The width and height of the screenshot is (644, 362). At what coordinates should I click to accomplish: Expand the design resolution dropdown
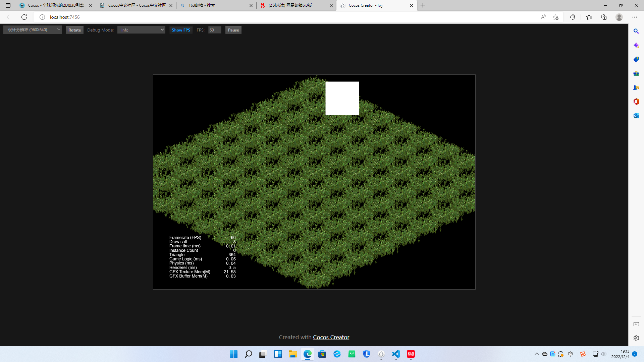coord(33,30)
